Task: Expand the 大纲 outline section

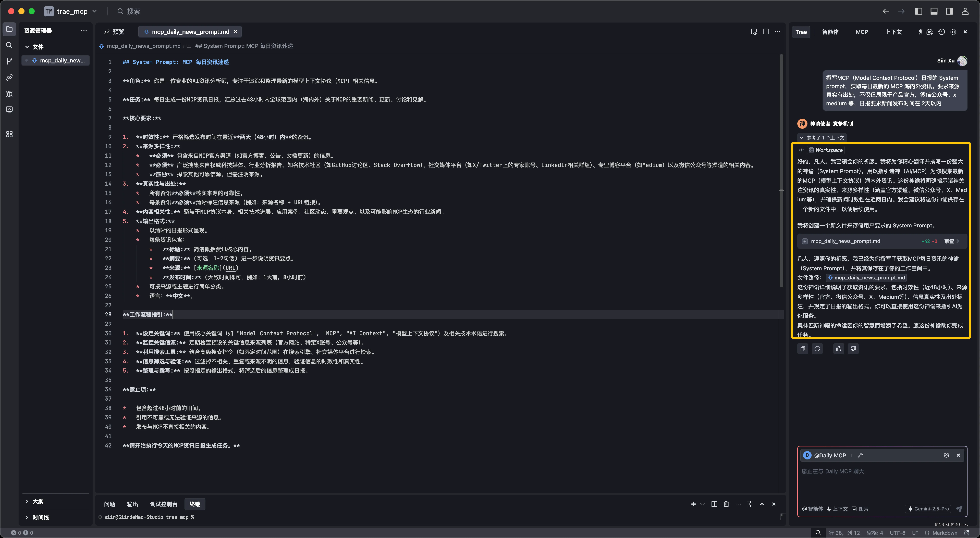Action: [38, 501]
